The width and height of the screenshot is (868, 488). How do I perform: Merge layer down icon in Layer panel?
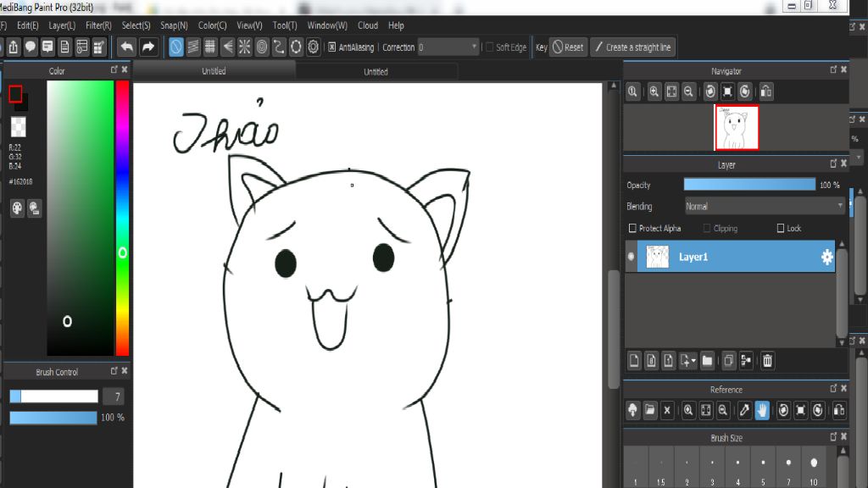[x=746, y=361]
